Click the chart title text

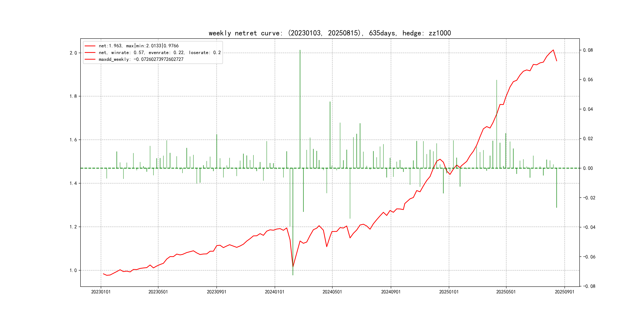coord(330,33)
